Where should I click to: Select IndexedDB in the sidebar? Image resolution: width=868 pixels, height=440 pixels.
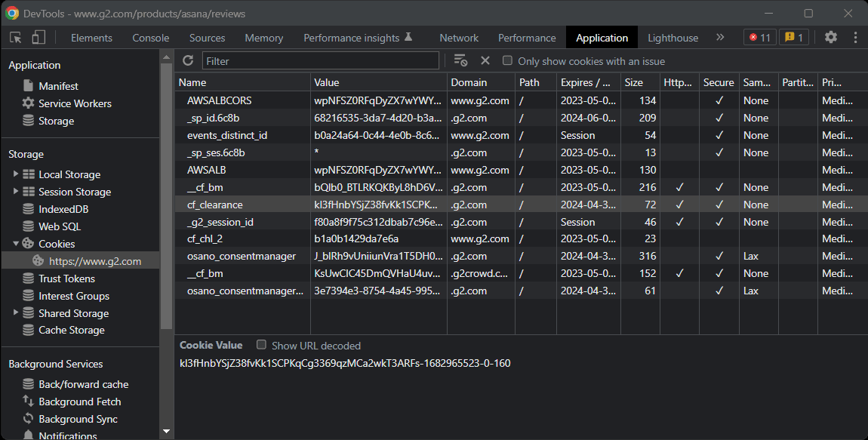tap(63, 209)
